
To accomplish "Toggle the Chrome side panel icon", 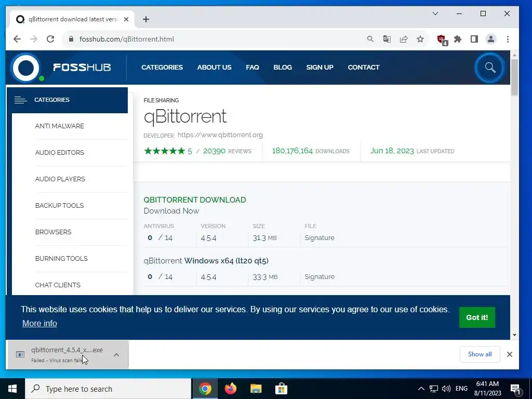I will pos(474,39).
